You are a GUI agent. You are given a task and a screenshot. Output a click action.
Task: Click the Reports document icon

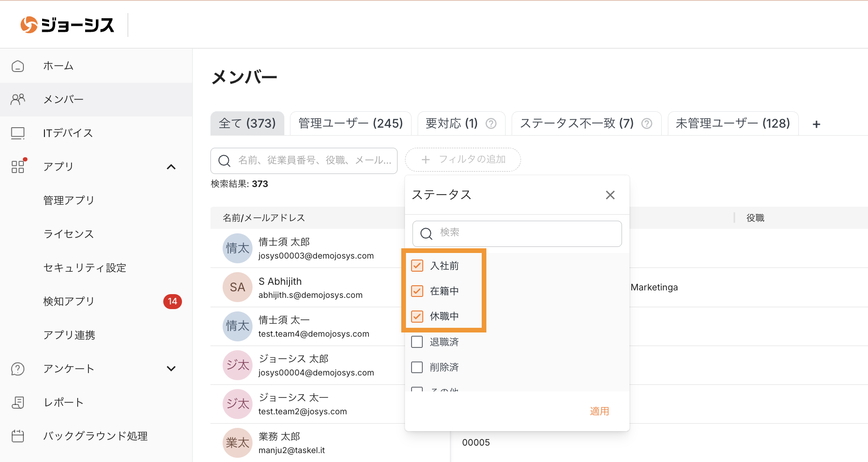pos(18,403)
